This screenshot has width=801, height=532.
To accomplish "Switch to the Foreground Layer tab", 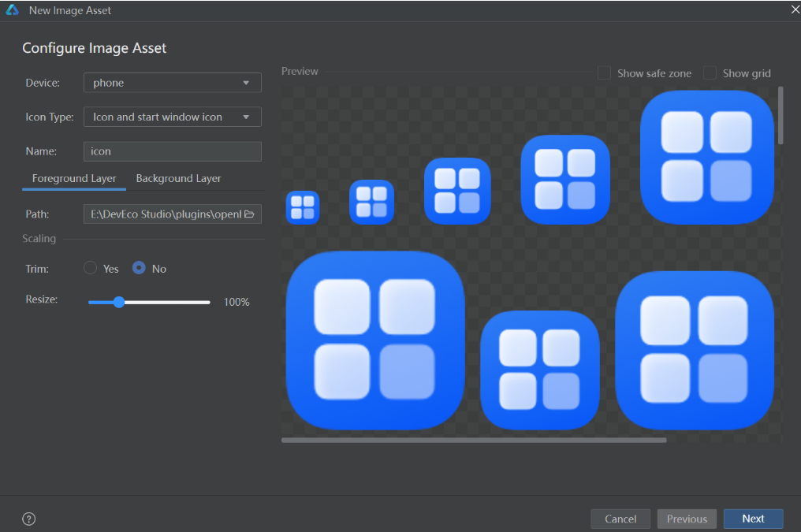I will (74, 178).
